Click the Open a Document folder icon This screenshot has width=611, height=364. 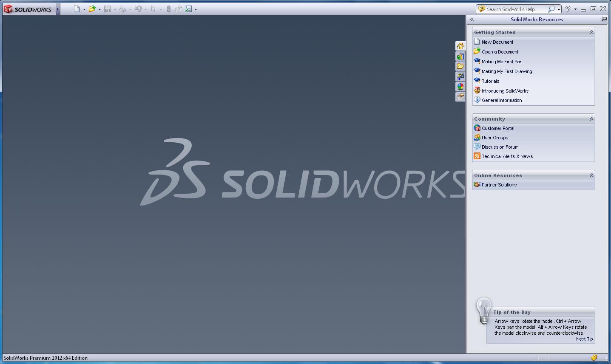click(x=477, y=51)
